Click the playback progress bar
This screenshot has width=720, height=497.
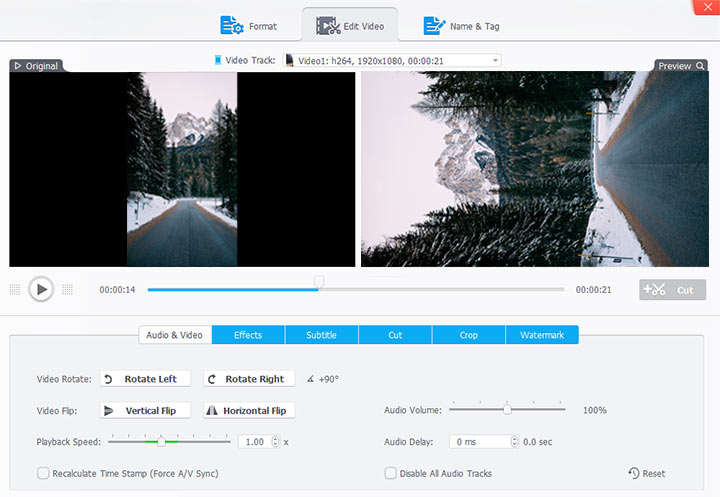click(x=355, y=289)
